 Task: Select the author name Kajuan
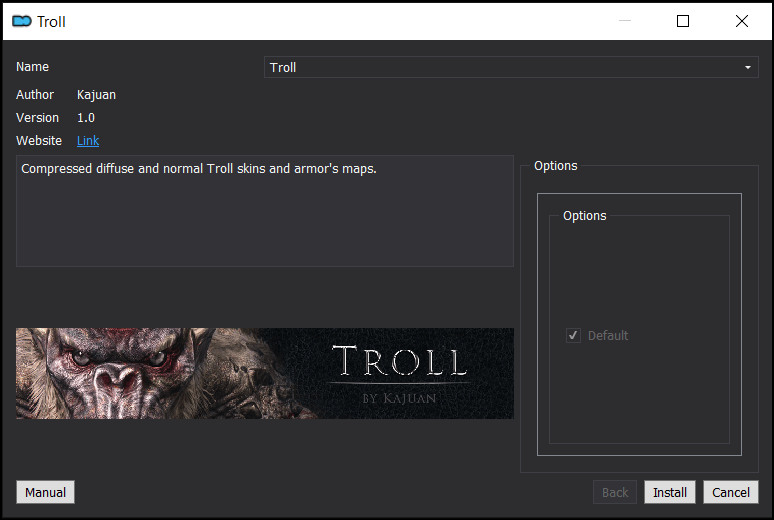96,95
